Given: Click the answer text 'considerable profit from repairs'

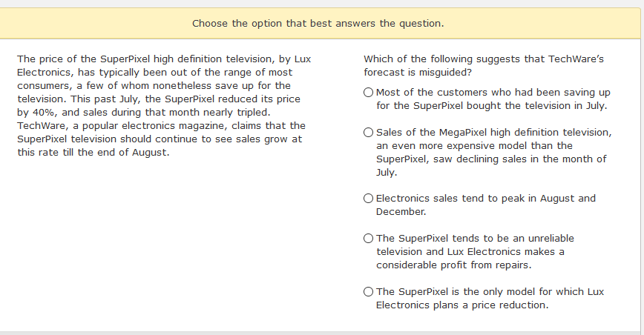Looking at the screenshot, I should click(x=454, y=265).
